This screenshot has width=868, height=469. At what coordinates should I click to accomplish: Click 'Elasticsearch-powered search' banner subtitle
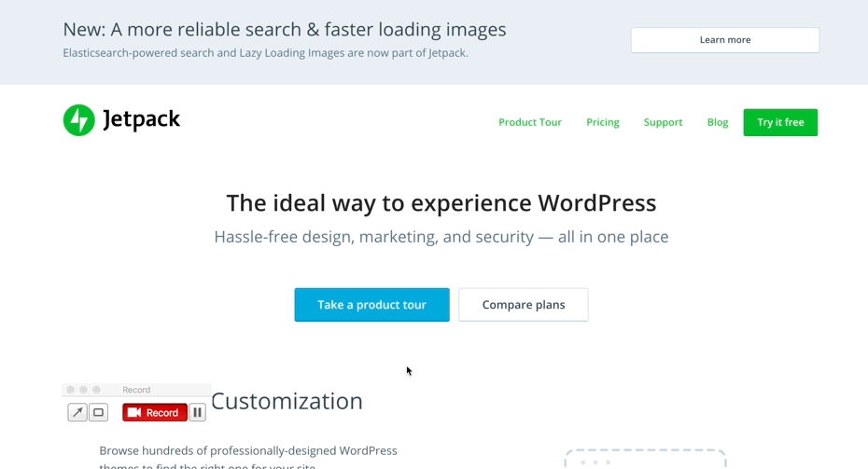tap(265, 53)
